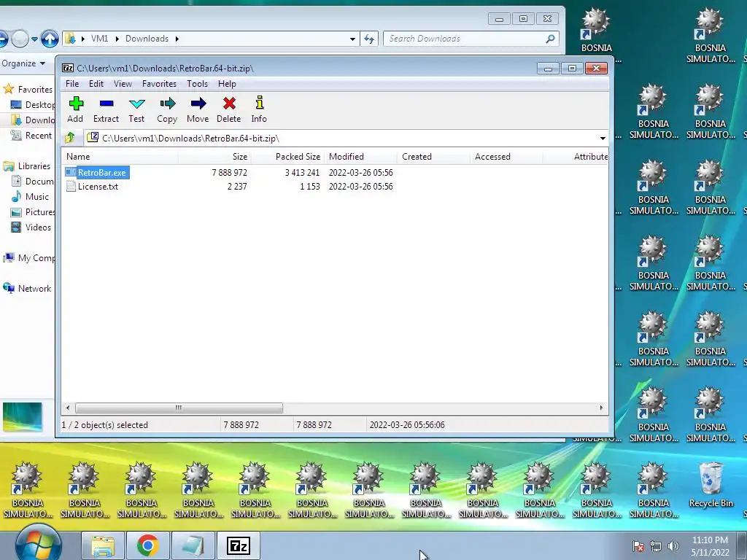Click the Downloads breadcrumb in Explorer
The width and height of the screenshot is (747, 560).
tap(147, 39)
